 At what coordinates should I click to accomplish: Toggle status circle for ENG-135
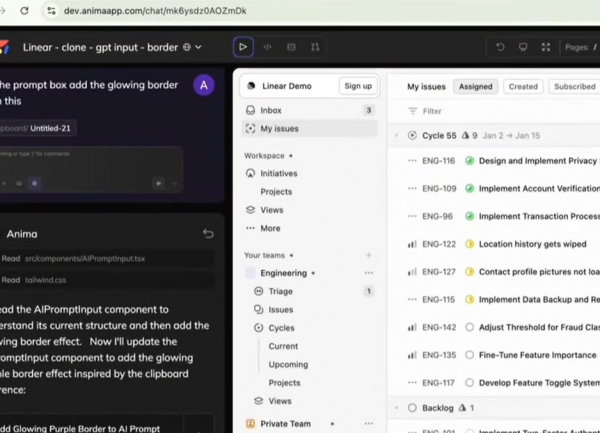[x=470, y=355]
